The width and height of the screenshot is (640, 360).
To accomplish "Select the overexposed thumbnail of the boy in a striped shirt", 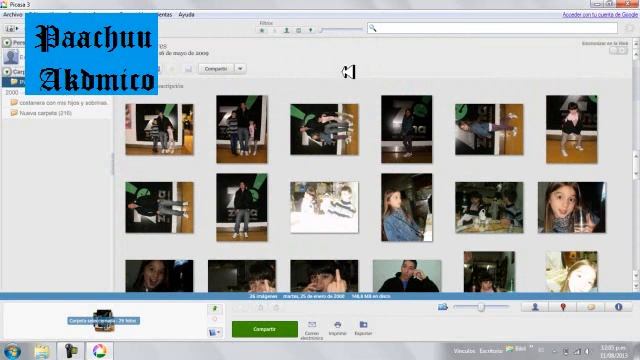I will (x=324, y=207).
